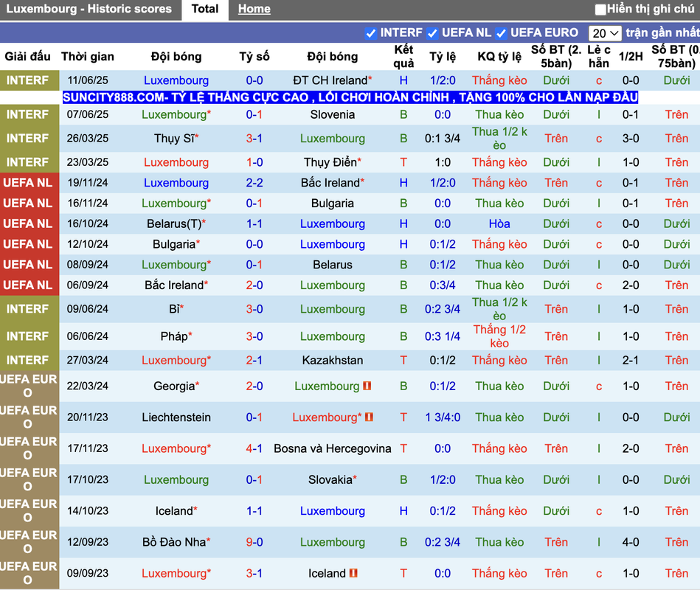Screen dimensions: 700x590
Task: Click the 2-2 score versus Bắc Ireland
Action: (254, 183)
